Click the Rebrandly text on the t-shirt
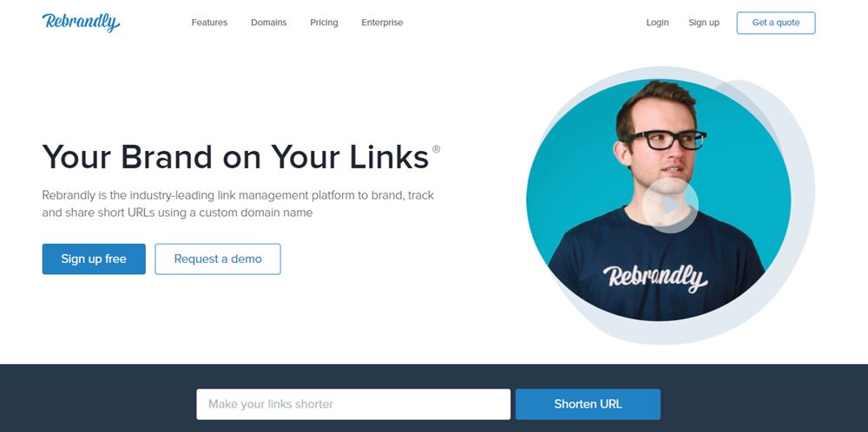868x432 pixels. click(x=654, y=278)
